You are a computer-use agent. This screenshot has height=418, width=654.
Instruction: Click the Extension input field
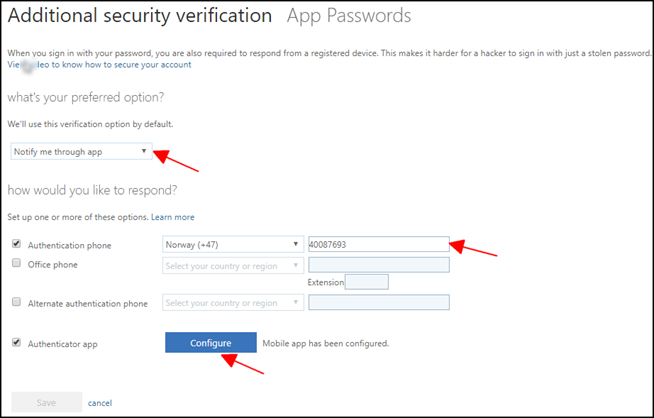(367, 282)
